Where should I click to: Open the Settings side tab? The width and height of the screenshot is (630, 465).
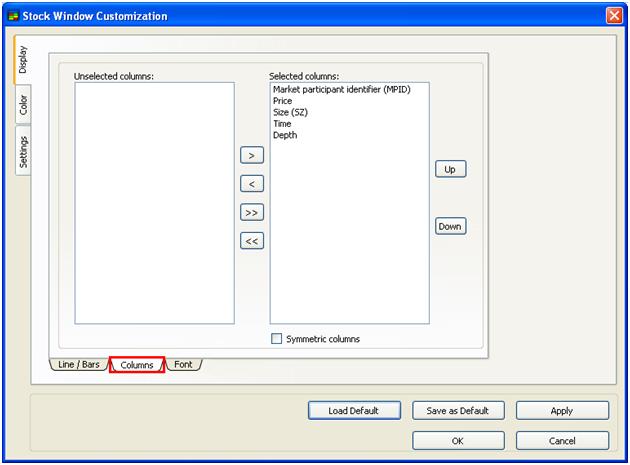point(23,152)
